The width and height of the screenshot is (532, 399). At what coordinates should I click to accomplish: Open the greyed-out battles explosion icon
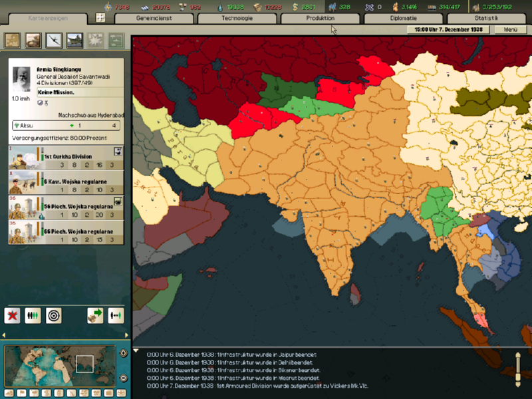pyautogui.click(x=96, y=41)
